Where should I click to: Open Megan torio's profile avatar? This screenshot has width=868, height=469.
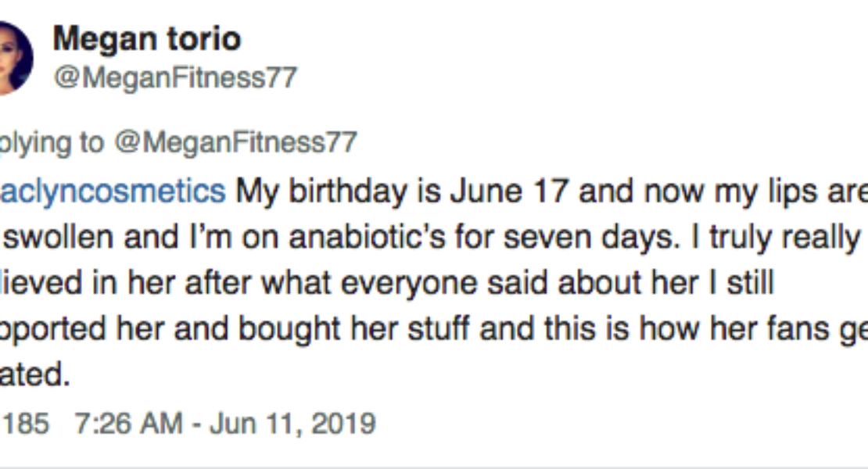[x=14, y=59]
